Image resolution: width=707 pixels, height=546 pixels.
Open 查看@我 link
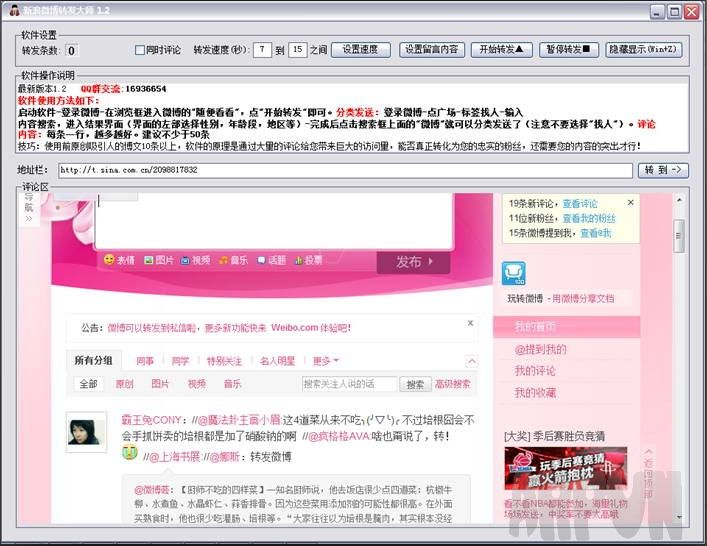pyautogui.click(x=595, y=233)
